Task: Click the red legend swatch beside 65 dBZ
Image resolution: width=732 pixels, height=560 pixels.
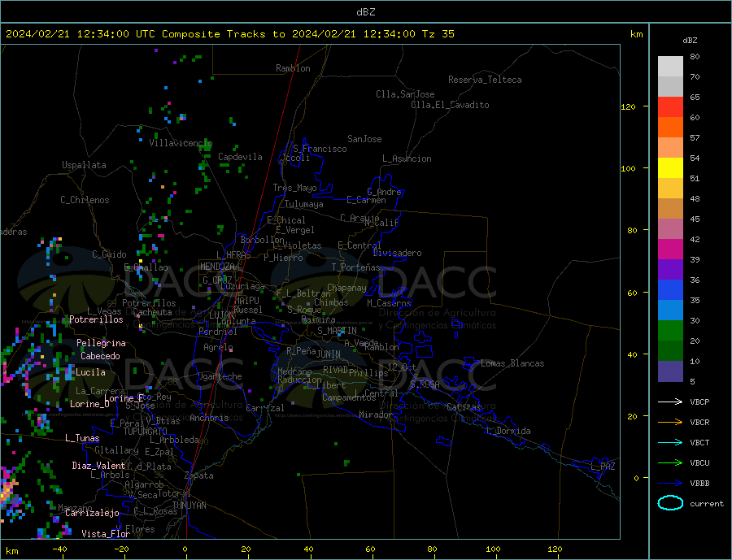Action: [x=670, y=106]
